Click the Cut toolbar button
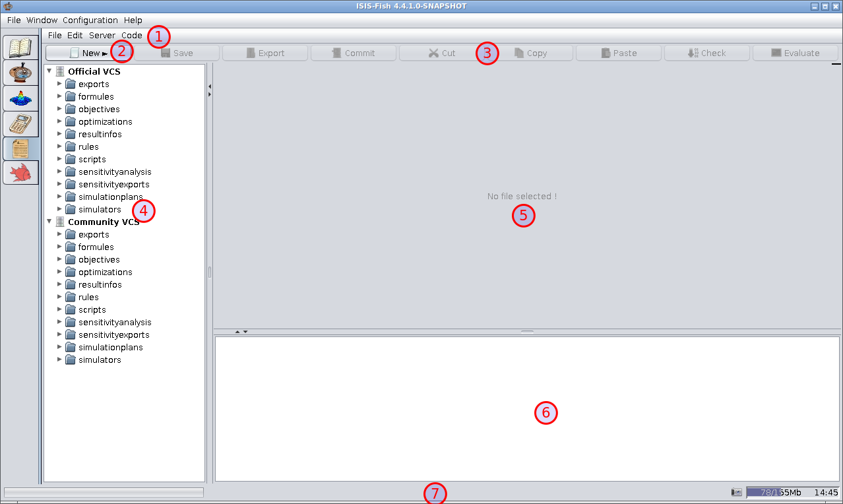This screenshot has width=843, height=504. tap(442, 53)
